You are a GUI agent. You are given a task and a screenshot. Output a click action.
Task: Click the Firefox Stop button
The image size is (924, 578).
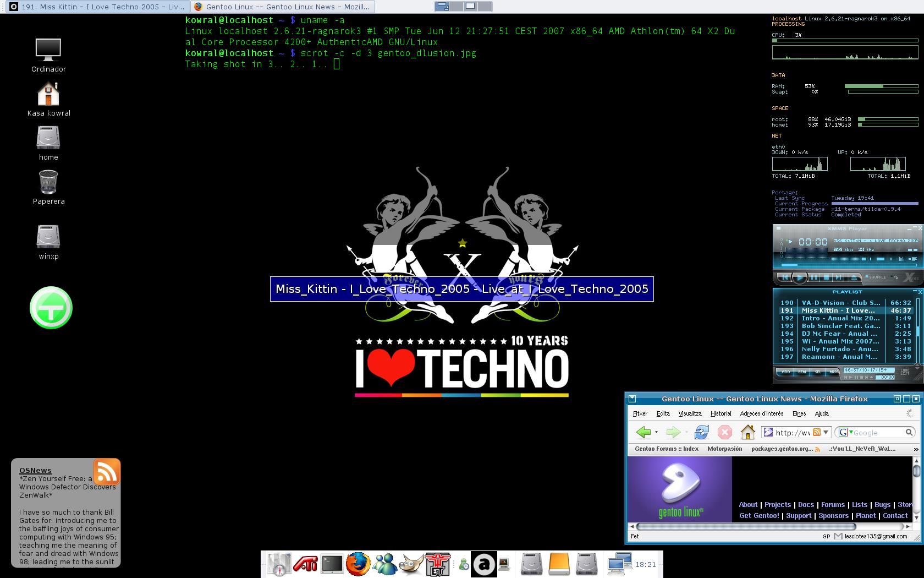725,432
